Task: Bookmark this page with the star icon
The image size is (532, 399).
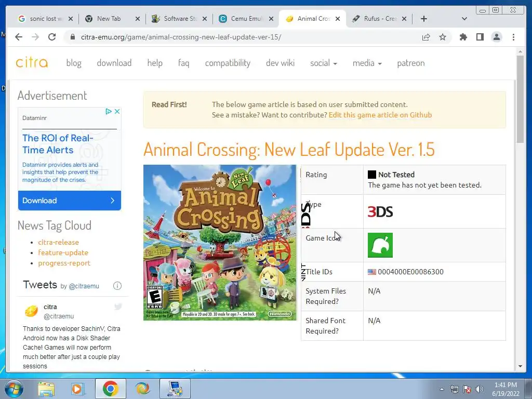Action: click(x=443, y=37)
